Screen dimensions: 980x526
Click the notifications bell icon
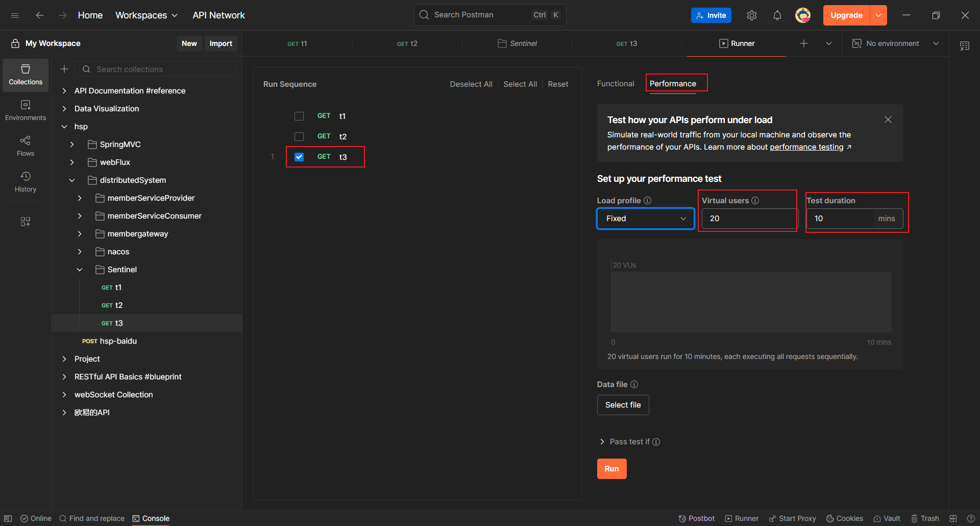tap(777, 15)
